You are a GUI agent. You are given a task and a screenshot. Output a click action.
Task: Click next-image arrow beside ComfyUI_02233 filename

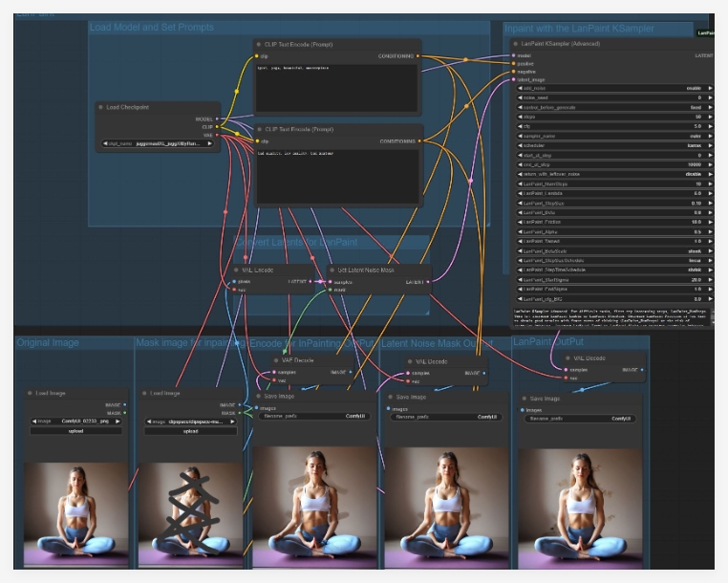pos(118,421)
